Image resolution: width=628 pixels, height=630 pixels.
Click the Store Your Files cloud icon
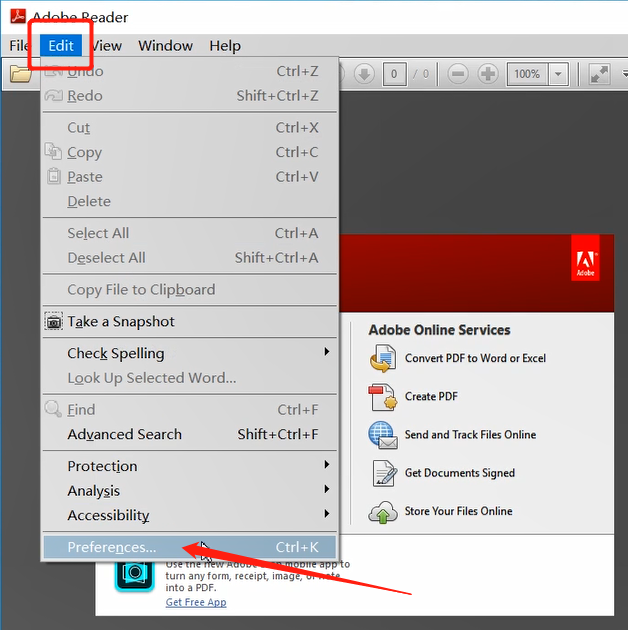click(383, 512)
